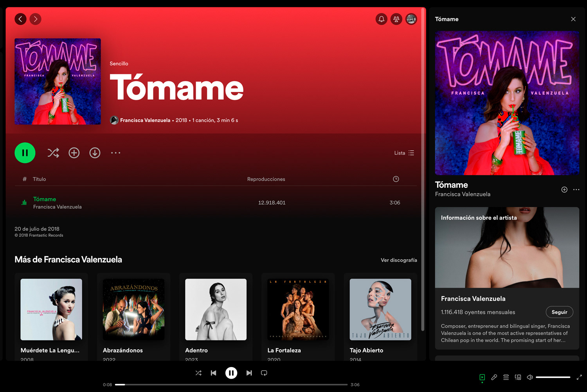
Task: Toggle repeat in the player bar
Action: coord(264,373)
